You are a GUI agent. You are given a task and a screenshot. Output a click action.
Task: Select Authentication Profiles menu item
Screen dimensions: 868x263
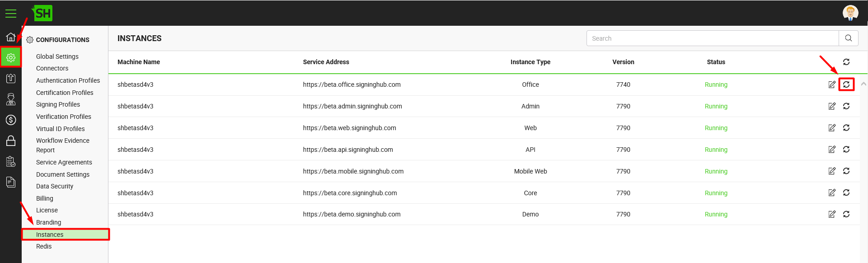point(68,80)
